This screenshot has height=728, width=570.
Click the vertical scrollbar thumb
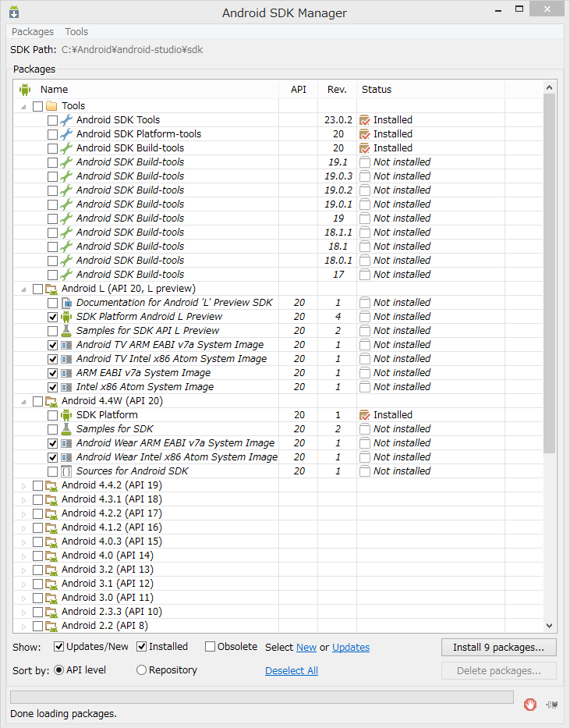click(x=549, y=273)
